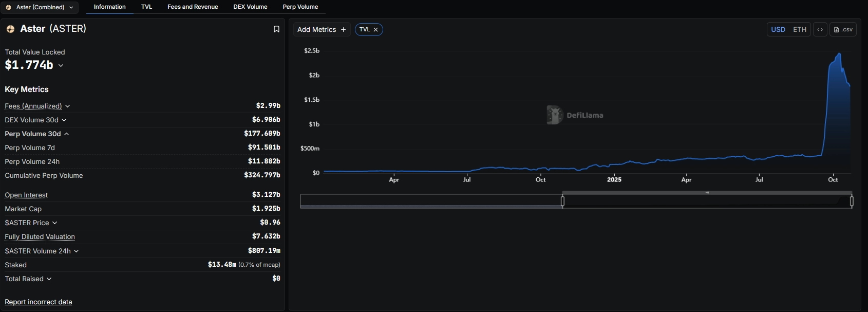Click the DefiLlama watermark logo
Image resolution: width=868 pixels, height=312 pixels.
tap(555, 115)
